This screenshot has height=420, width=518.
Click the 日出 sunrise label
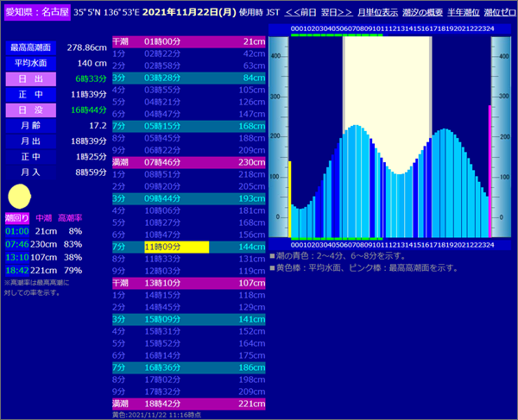pyautogui.click(x=31, y=79)
